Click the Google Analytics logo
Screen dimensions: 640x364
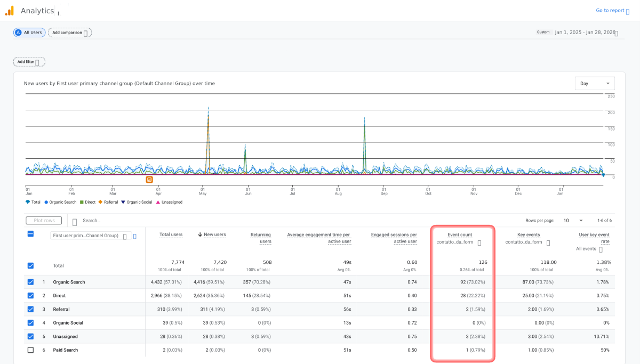pos(10,11)
